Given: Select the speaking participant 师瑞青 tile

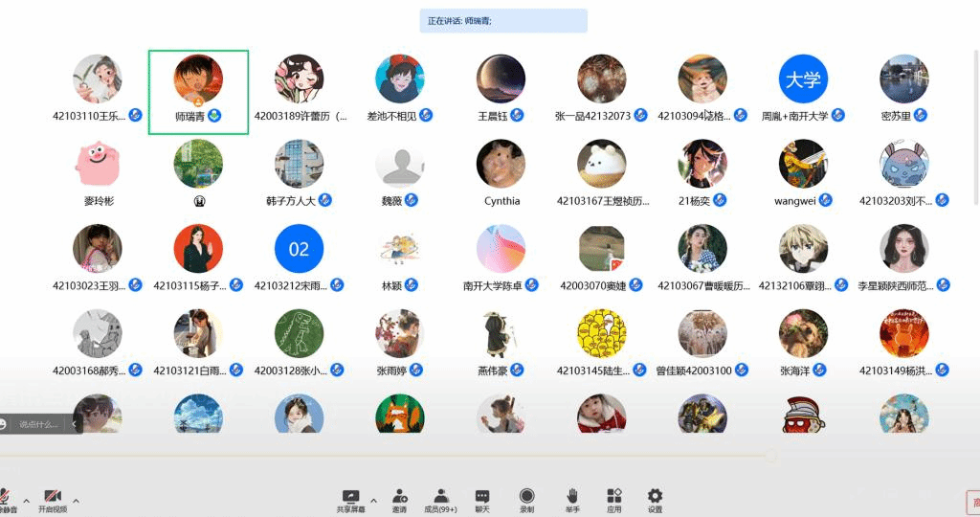Looking at the screenshot, I should [x=198, y=92].
